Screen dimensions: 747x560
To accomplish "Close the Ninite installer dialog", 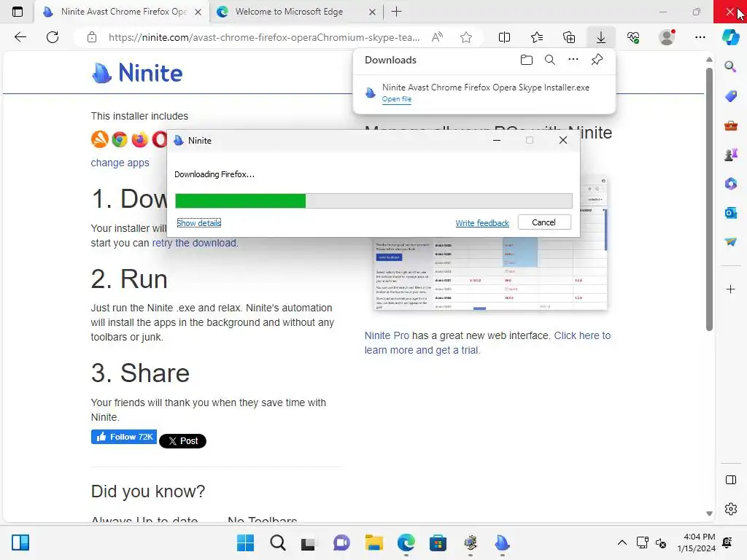I will (x=562, y=140).
